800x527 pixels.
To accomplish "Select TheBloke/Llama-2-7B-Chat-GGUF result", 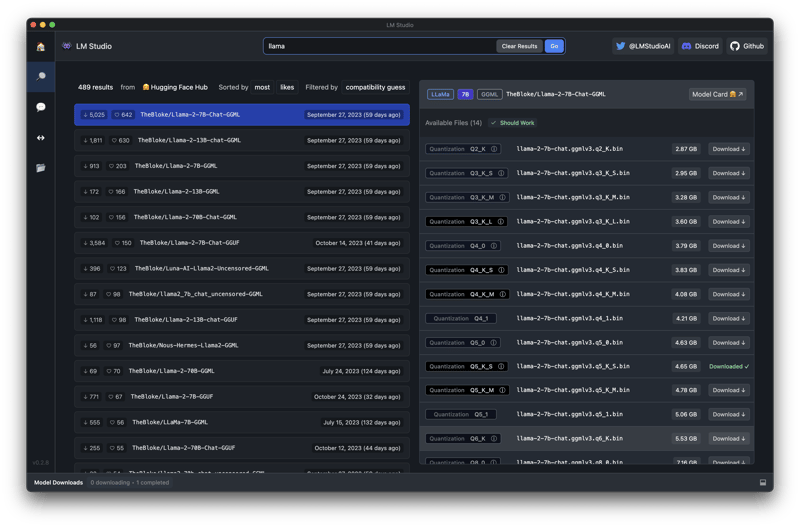I will click(x=242, y=243).
